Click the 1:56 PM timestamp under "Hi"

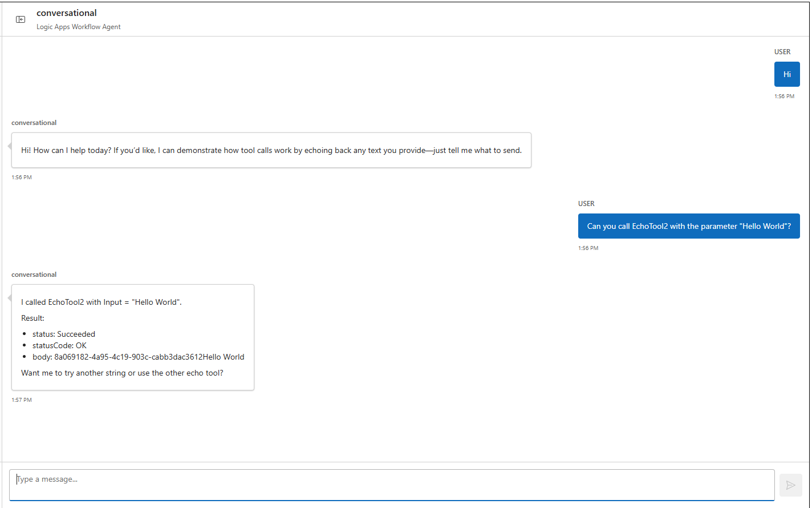pos(784,96)
